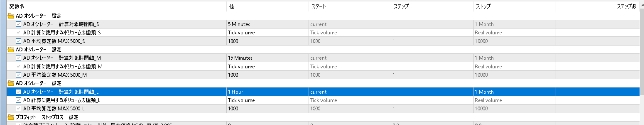
Task: Click the プロフィット ストップロス 設定 folder icon
Action: tap(11, 117)
